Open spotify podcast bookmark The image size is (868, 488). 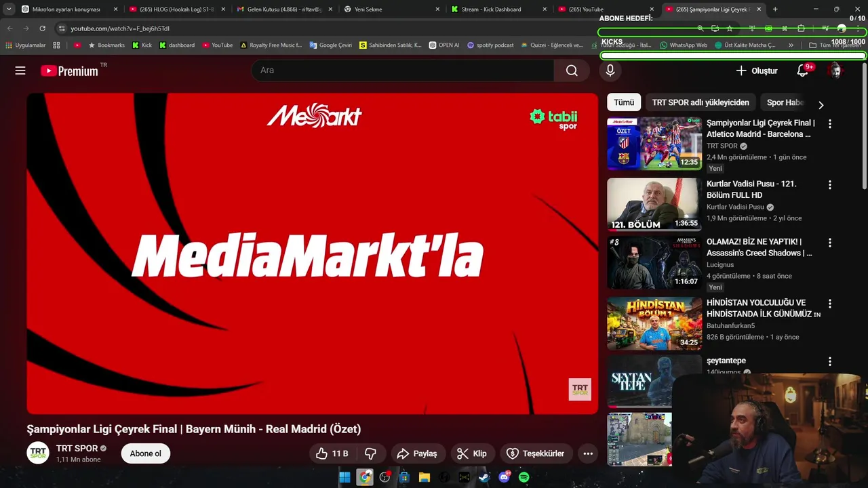(x=490, y=45)
